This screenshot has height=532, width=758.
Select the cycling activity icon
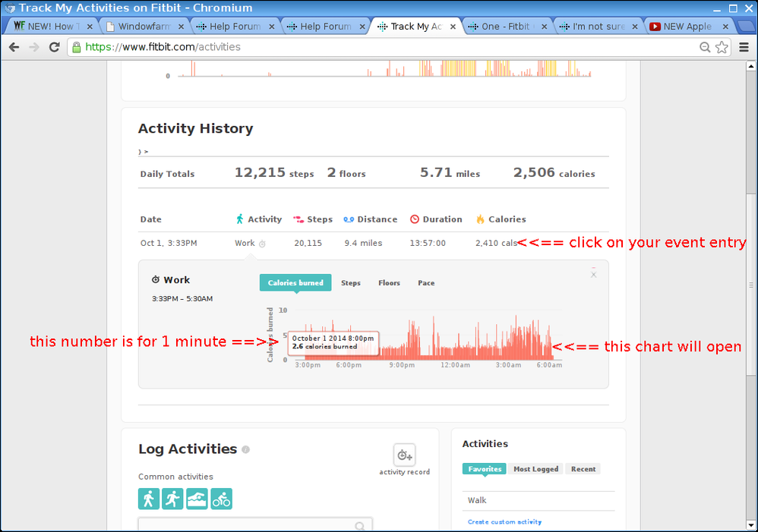pos(222,499)
